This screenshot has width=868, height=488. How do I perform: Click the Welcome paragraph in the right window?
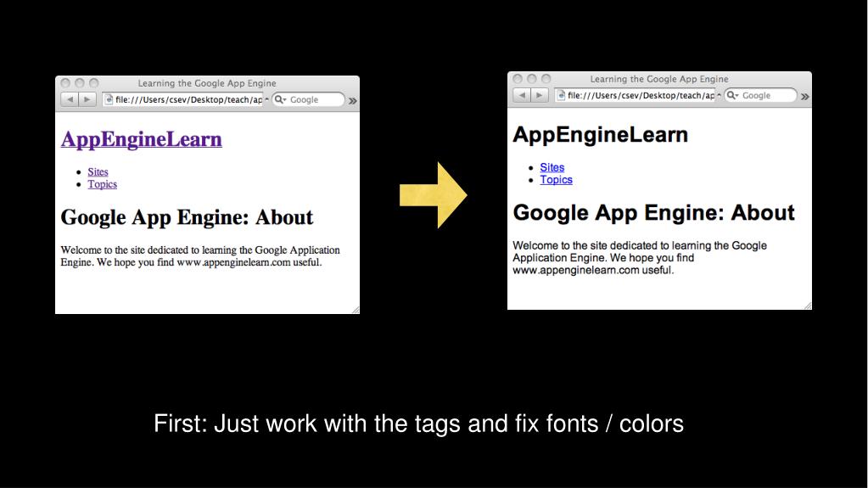tap(640, 257)
